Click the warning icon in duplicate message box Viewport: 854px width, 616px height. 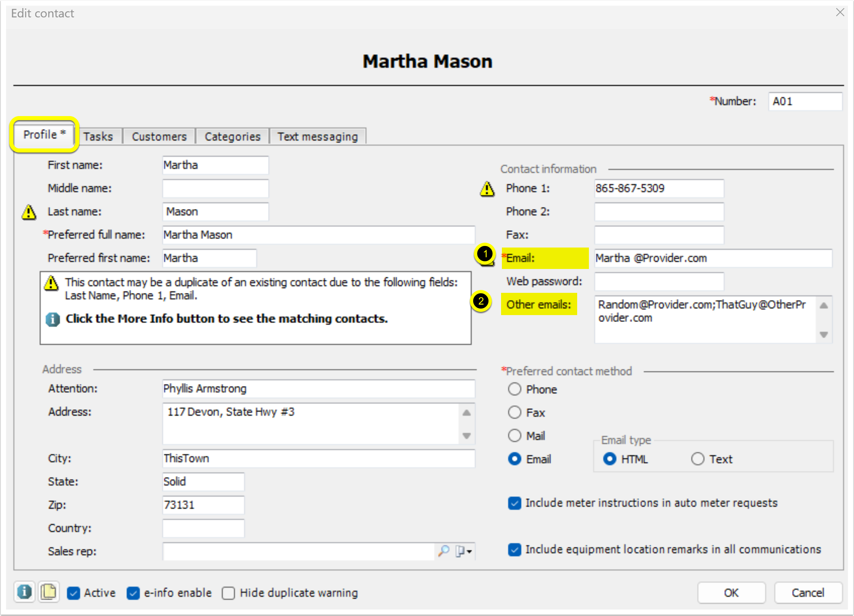[51, 283]
